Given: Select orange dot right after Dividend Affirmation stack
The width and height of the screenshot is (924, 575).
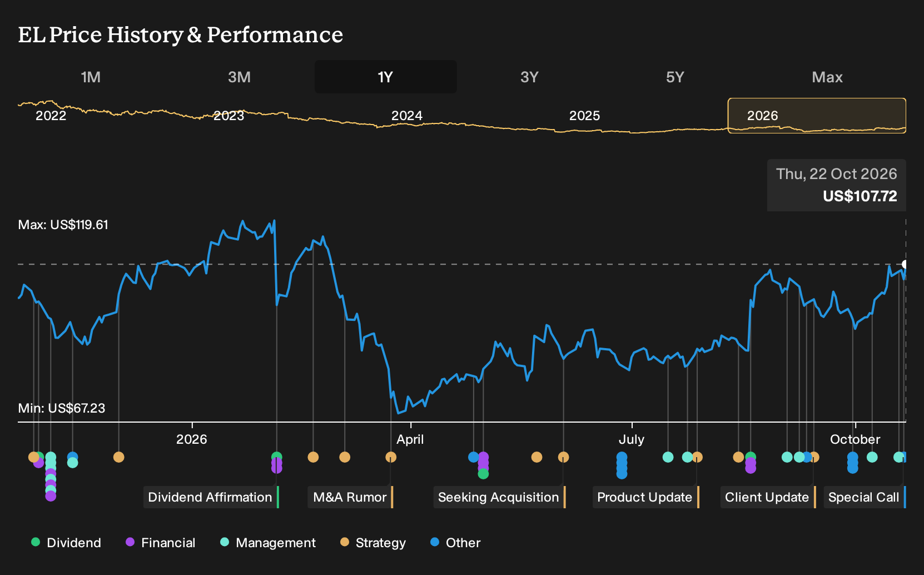Looking at the screenshot, I should click(x=313, y=457).
